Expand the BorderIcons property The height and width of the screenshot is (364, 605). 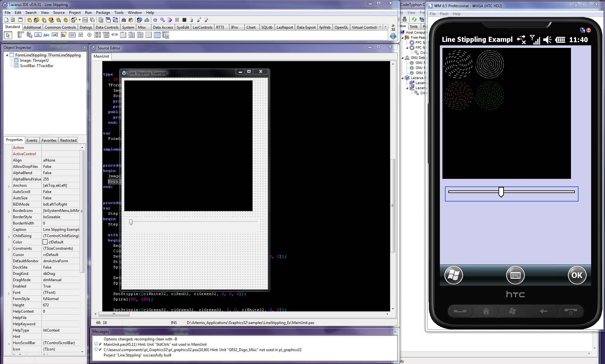[9, 211]
